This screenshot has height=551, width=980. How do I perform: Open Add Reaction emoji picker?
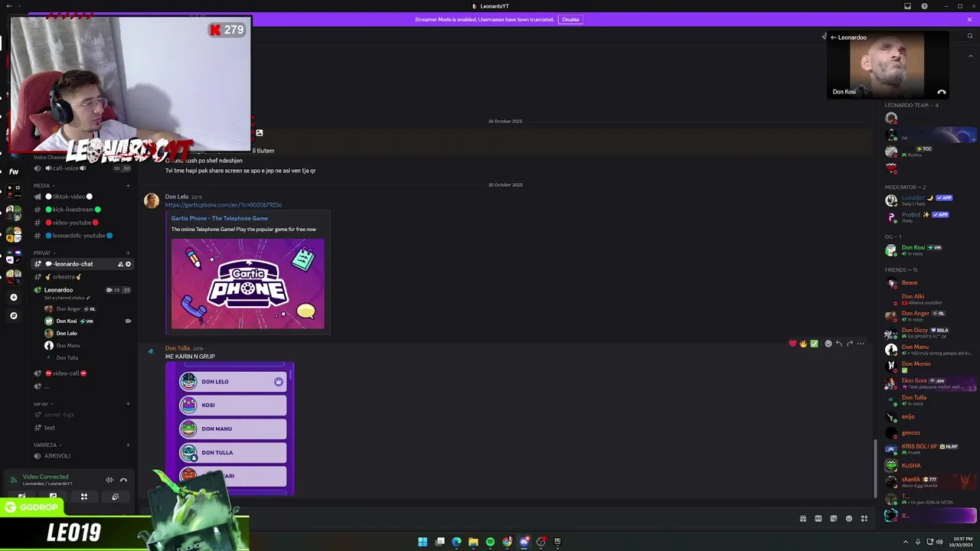tap(828, 344)
